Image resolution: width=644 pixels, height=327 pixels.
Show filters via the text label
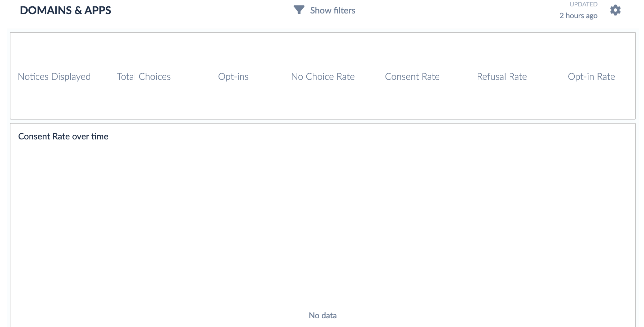pos(332,10)
